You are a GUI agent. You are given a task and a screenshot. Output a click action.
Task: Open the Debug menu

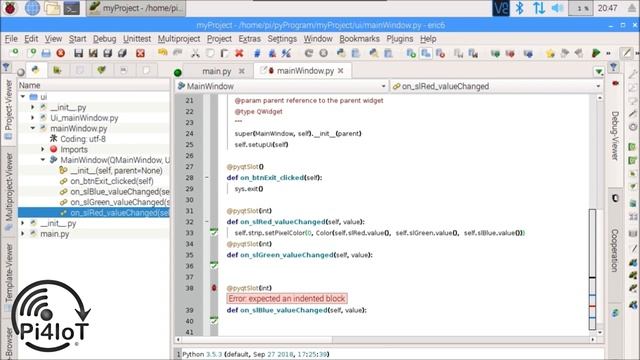(x=104, y=39)
